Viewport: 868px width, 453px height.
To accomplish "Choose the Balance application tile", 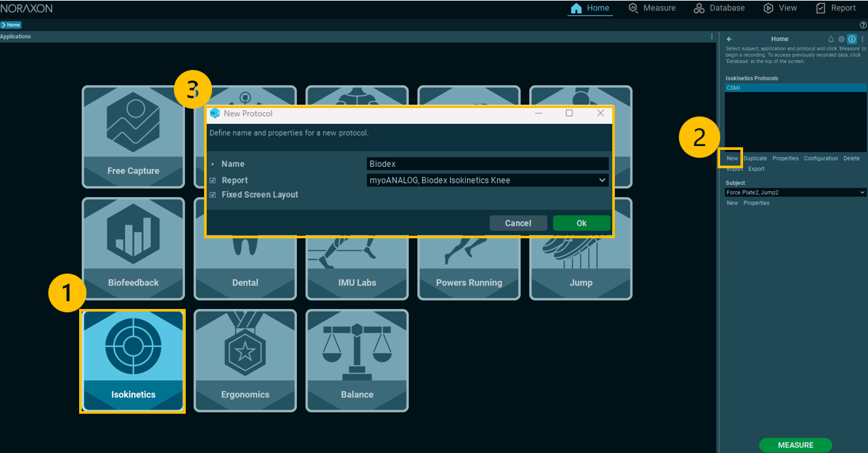I will [x=357, y=361].
